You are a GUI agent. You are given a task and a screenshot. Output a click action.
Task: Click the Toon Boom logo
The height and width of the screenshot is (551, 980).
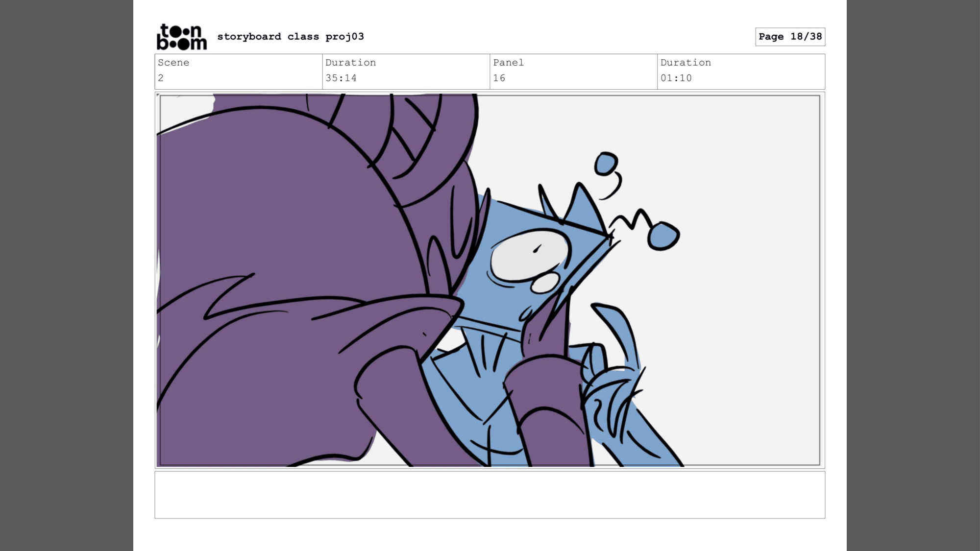pyautogui.click(x=181, y=37)
